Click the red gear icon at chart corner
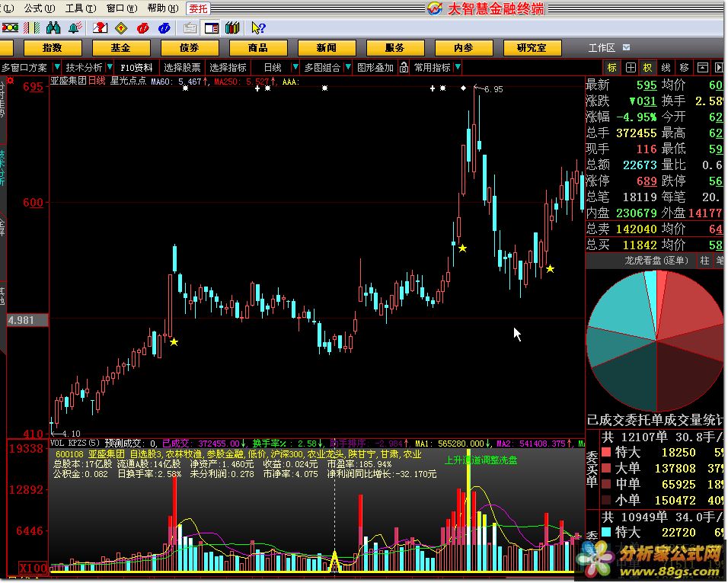The width and height of the screenshot is (728, 583). (x=10, y=81)
